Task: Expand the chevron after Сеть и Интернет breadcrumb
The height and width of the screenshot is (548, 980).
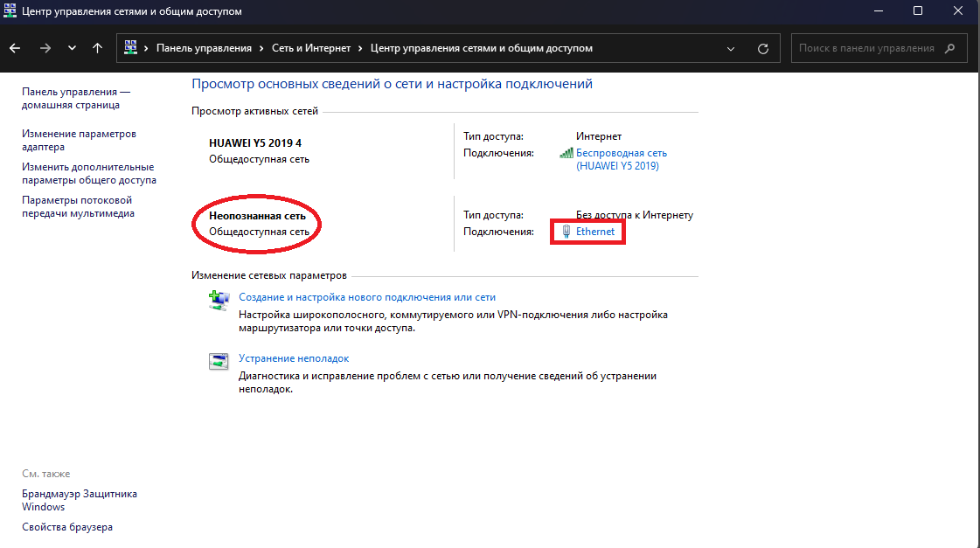Action: click(x=359, y=49)
